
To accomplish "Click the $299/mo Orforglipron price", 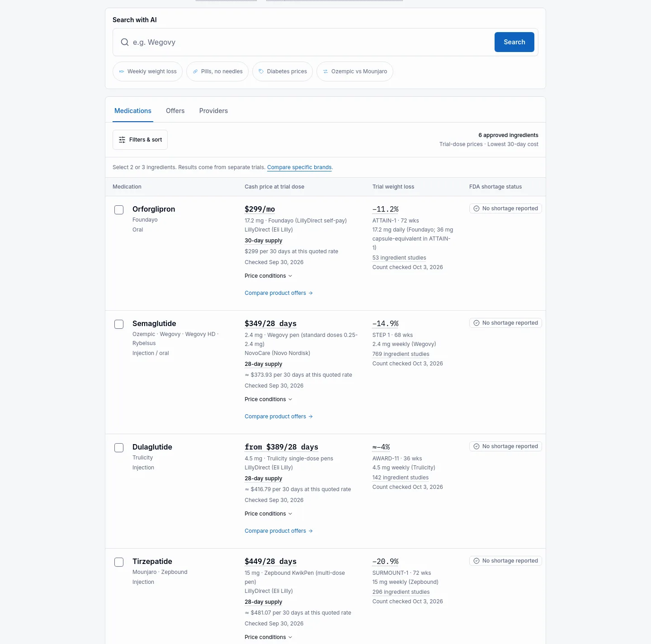I will pyautogui.click(x=260, y=209).
